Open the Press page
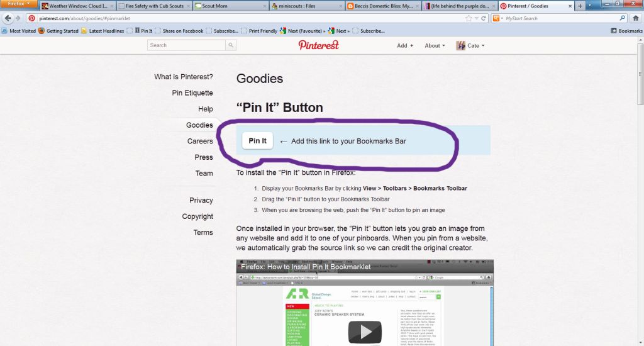Image resolution: width=644 pixels, height=346 pixels. pos(204,157)
